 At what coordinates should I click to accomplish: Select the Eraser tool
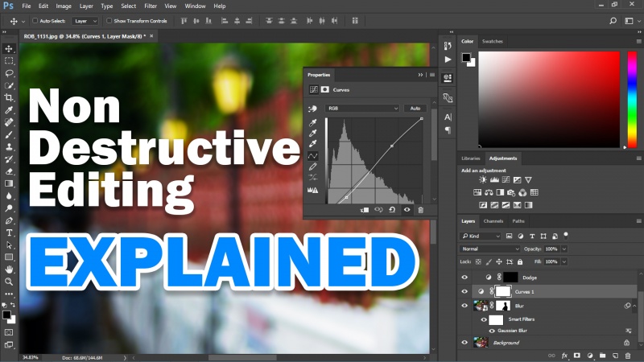tap(9, 171)
